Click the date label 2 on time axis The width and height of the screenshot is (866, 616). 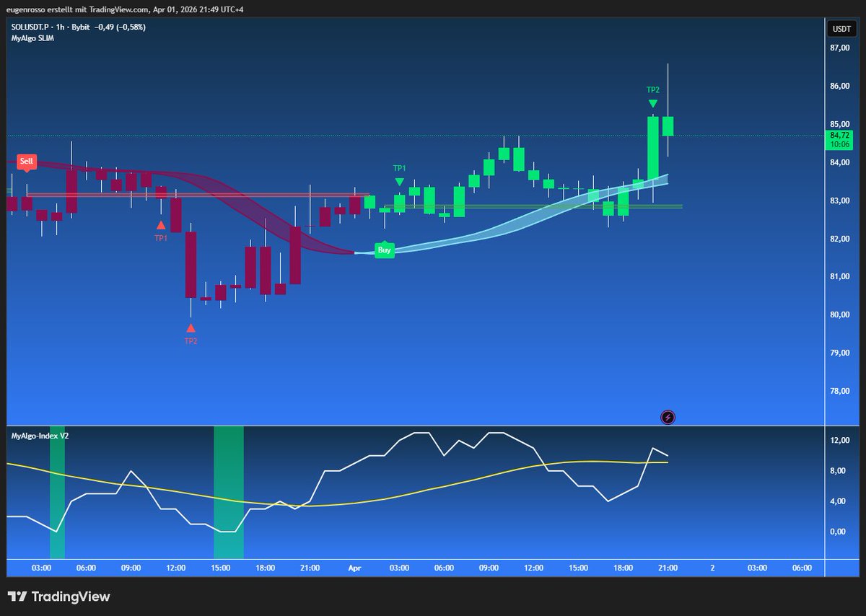[712, 568]
